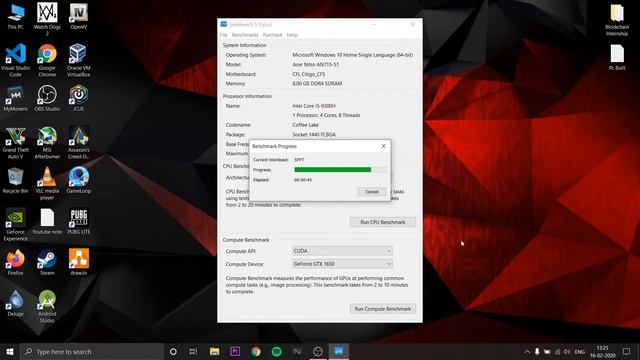Viewport: 640px width, 360px height.
Task: Launch iCUE desktop shortcut
Action: click(78, 98)
